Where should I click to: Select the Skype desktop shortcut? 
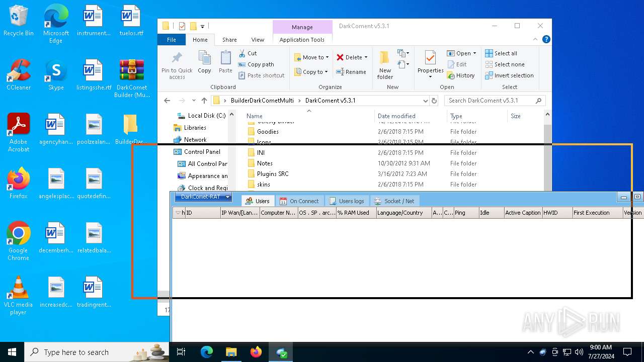pos(56,74)
